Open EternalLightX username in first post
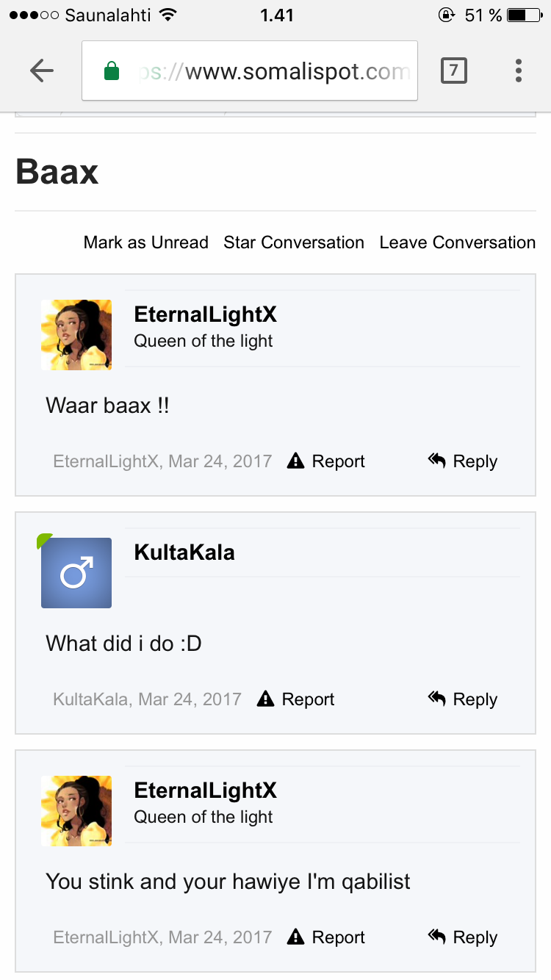 (x=206, y=314)
